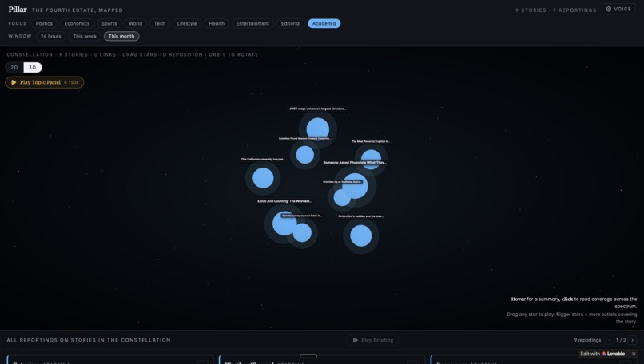Select the World focus filter
Viewport: 644px width, 364px height.
click(136, 23)
